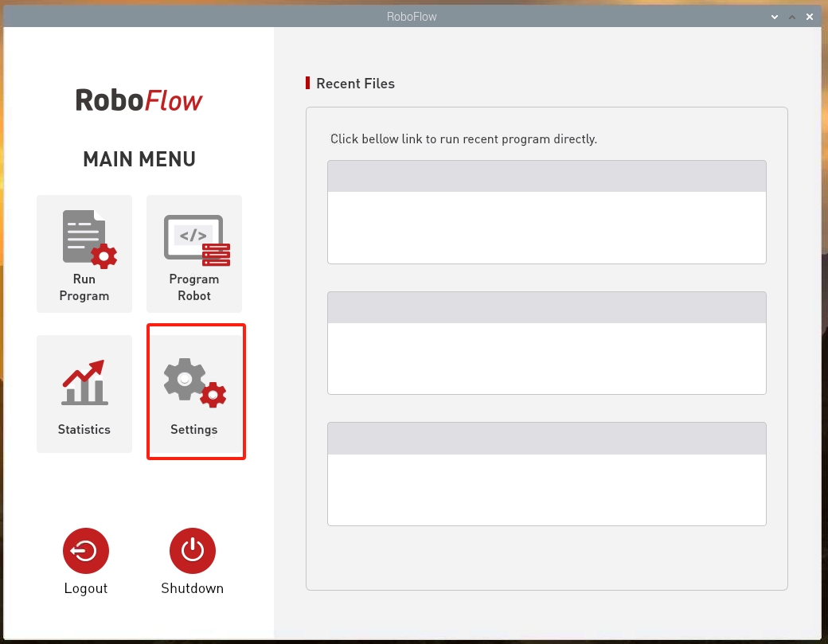This screenshot has width=828, height=644.
Task: Click the "Shutdown" text below the icon
Action: click(x=192, y=588)
